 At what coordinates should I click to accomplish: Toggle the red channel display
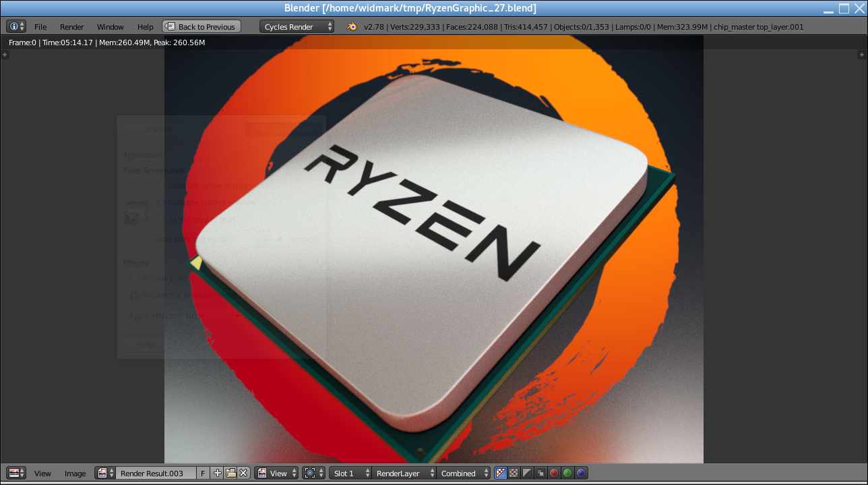(554, 473)
